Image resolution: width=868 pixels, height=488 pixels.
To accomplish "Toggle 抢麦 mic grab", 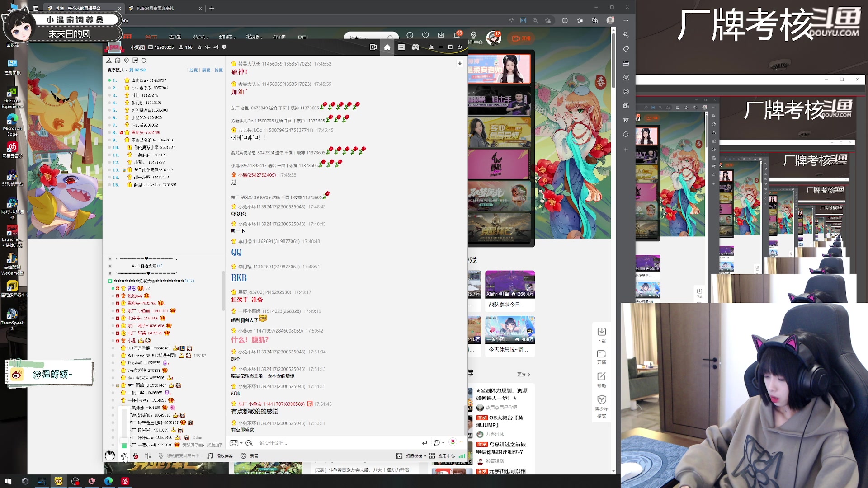I will point(219,70).
